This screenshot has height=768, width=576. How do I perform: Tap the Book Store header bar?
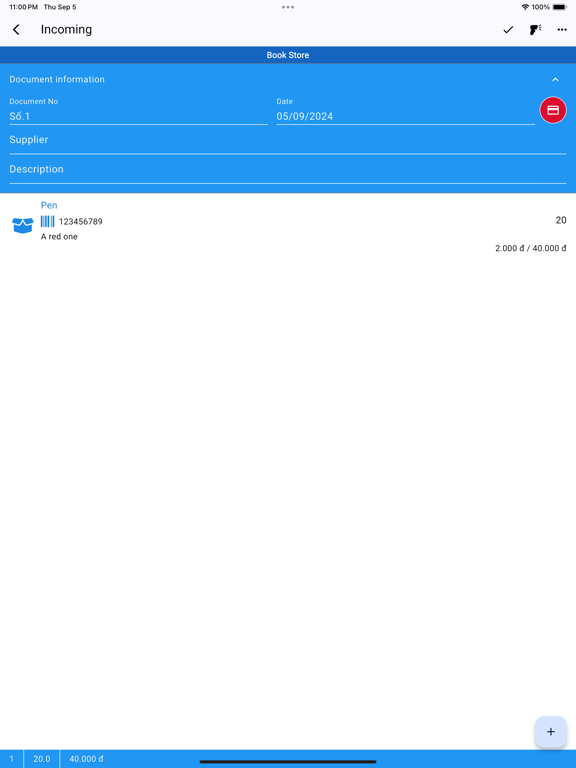click(288, 55)
